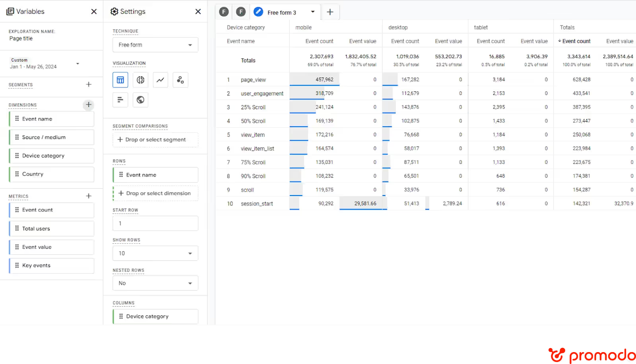Select the Free form 3 tab
The height and width of the screenshot is (364, 636).
(x=281, y=12)
